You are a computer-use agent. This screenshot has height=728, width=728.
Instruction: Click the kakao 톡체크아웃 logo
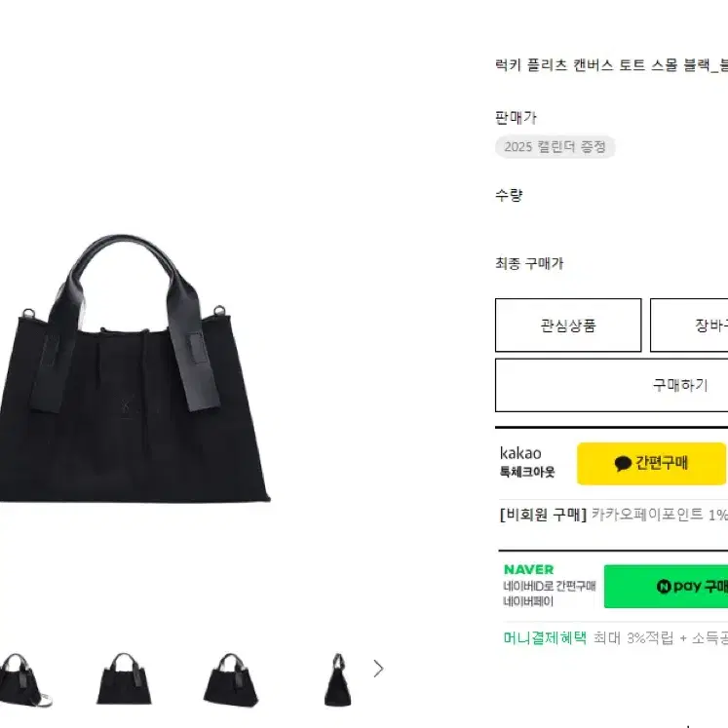pos(527,462)
